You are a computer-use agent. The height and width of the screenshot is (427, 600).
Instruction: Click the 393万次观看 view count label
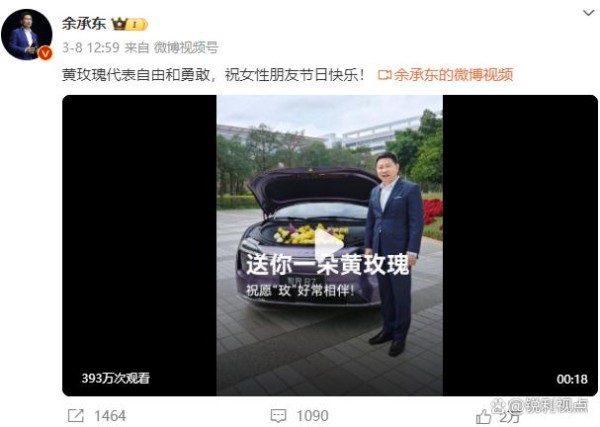click(x=116, y=378)
